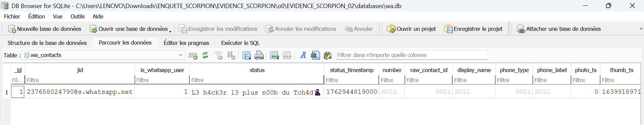The image size is (644, 125).
Task: Click the find and replace pencil icon
Action: pyautogui.click(x=328, y=55)
